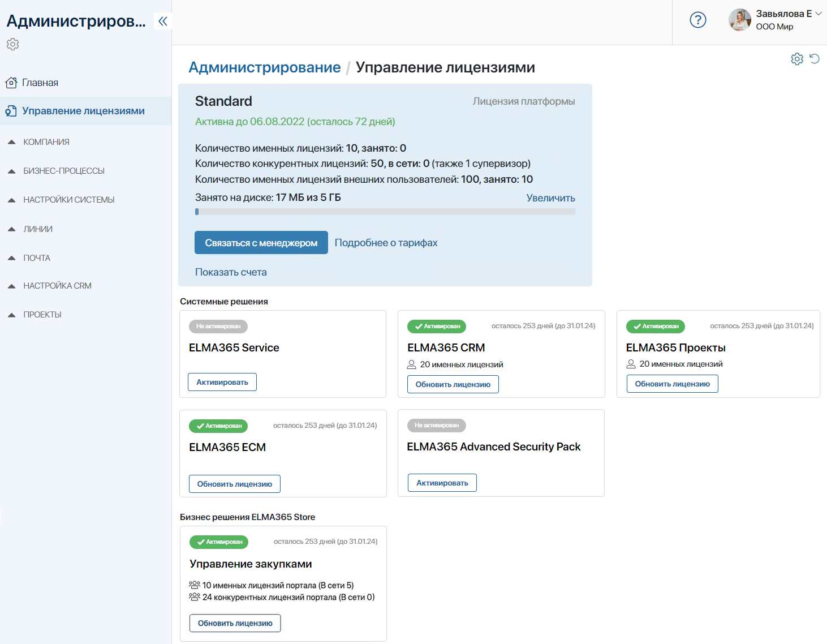Click the user avatar photo of Завьялова

pyautogui.click(x=740, y=20)
